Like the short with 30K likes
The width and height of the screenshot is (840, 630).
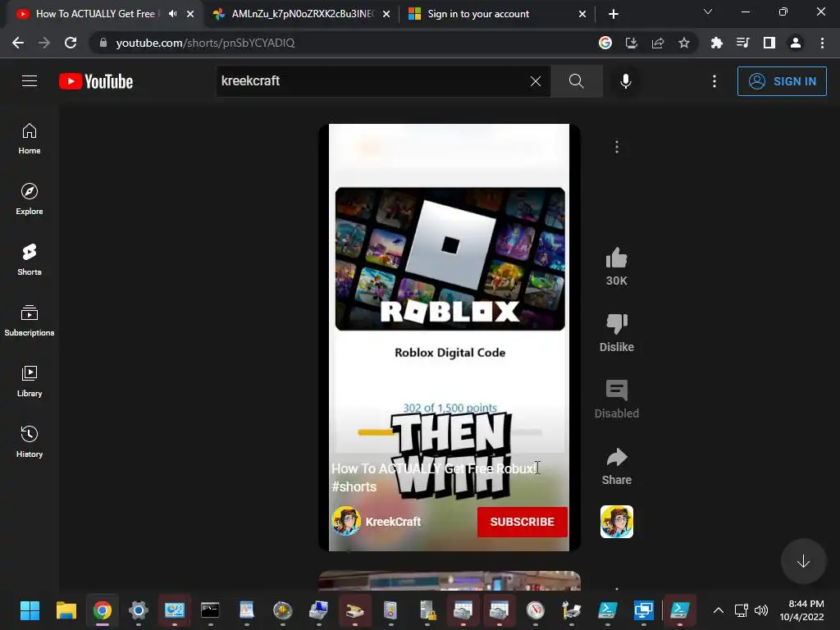point(616,258)
